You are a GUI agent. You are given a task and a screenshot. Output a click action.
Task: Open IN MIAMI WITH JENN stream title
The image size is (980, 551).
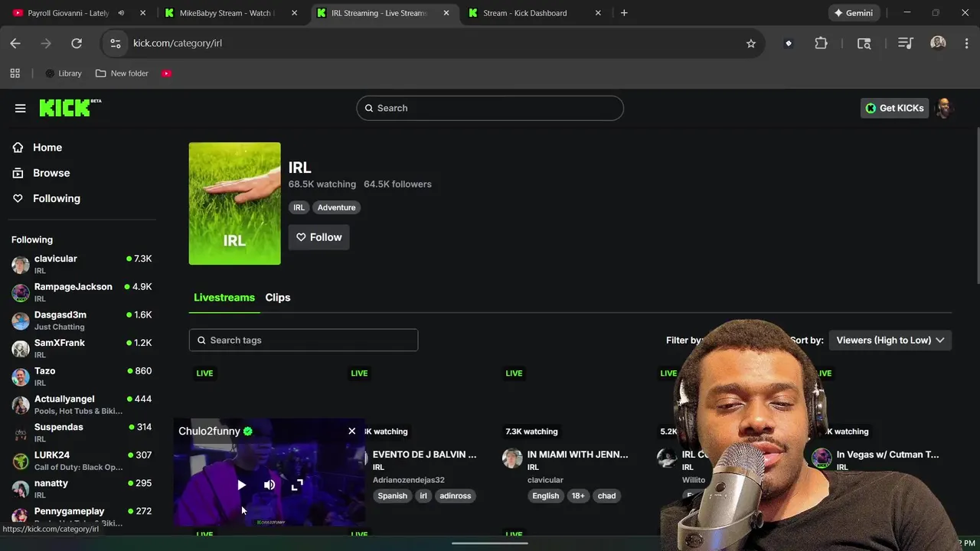(x=577, y=455)
